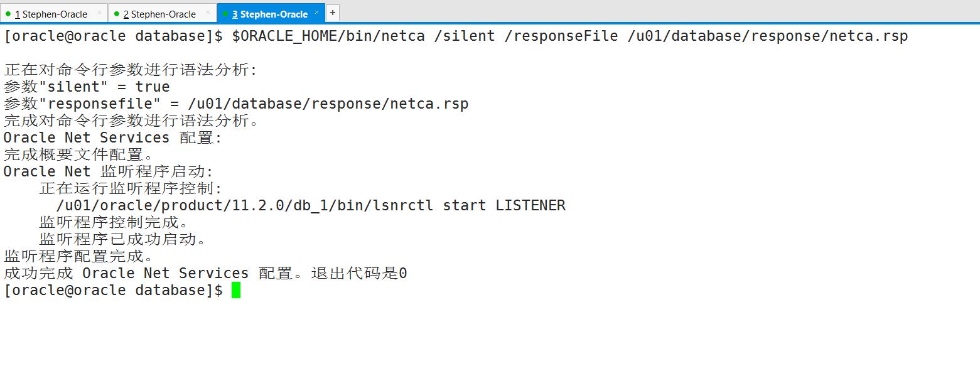Screen dimensions: 980x371
Task: Select the exit code 0 message line
Action: click(204, 272)
